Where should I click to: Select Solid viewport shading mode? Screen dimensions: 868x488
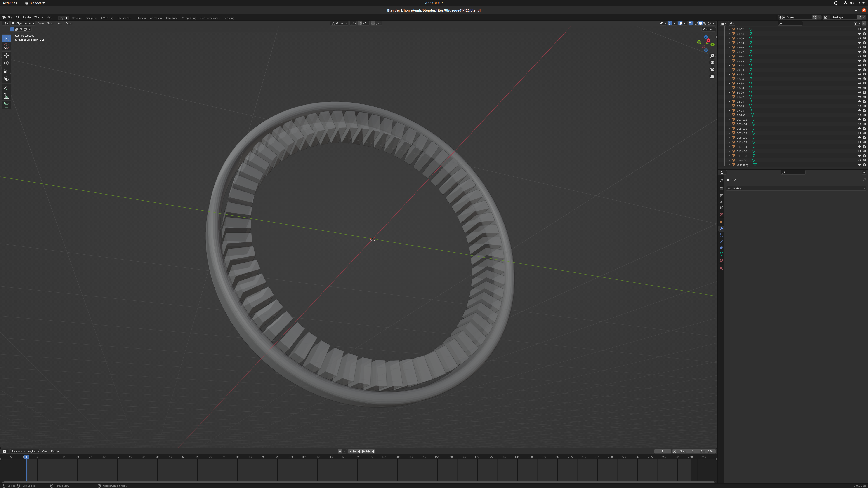point(701,23)
